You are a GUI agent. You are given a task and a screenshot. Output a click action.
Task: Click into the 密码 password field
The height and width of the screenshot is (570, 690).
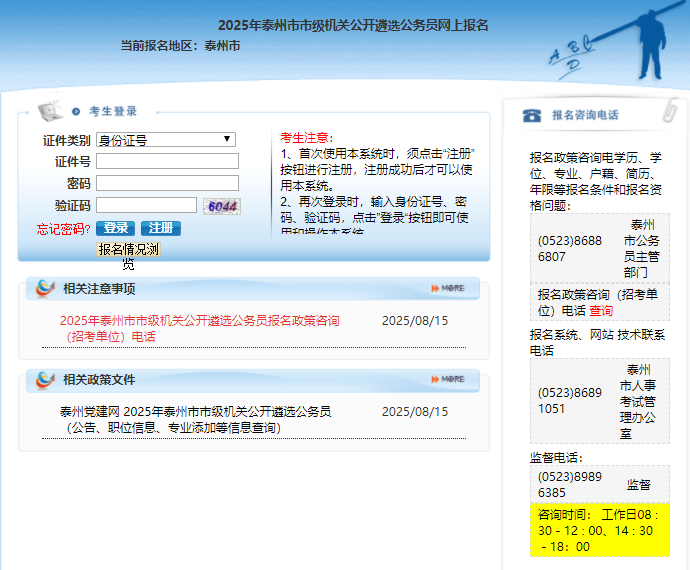click(x=167, y=183)
